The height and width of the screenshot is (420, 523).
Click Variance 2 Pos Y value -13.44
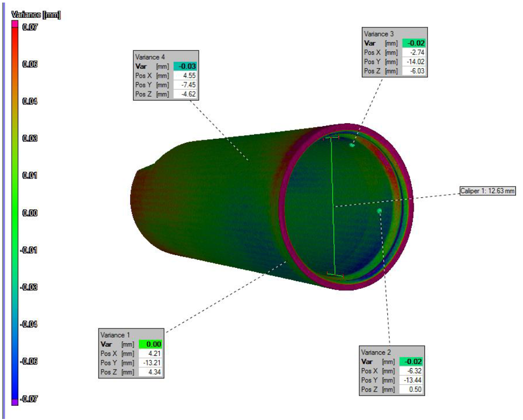click(411, 380)
